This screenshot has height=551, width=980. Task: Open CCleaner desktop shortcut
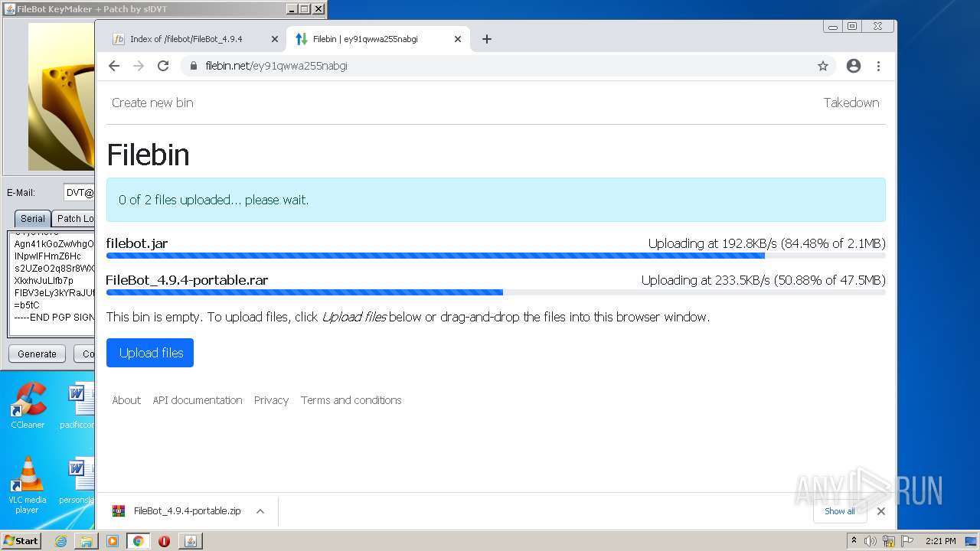28,406
